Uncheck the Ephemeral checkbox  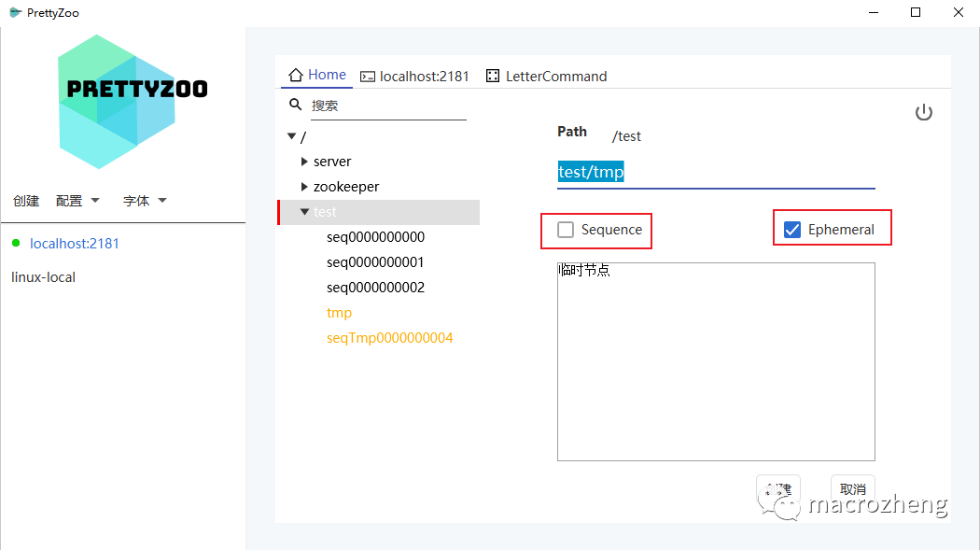pos(792,230)
